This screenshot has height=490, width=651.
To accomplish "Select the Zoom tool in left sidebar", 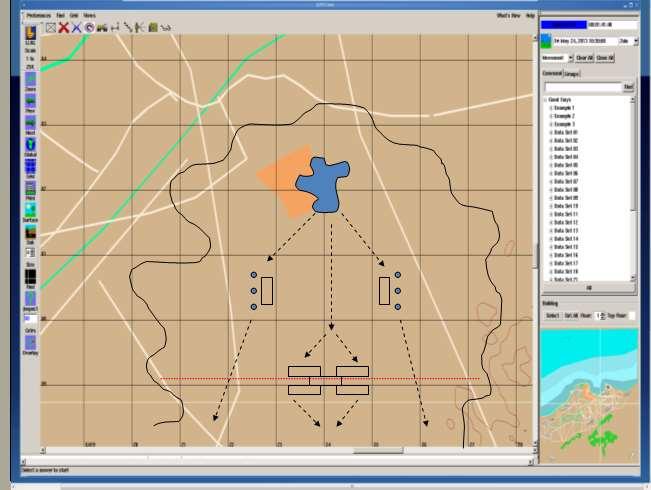I will (30, 79).
